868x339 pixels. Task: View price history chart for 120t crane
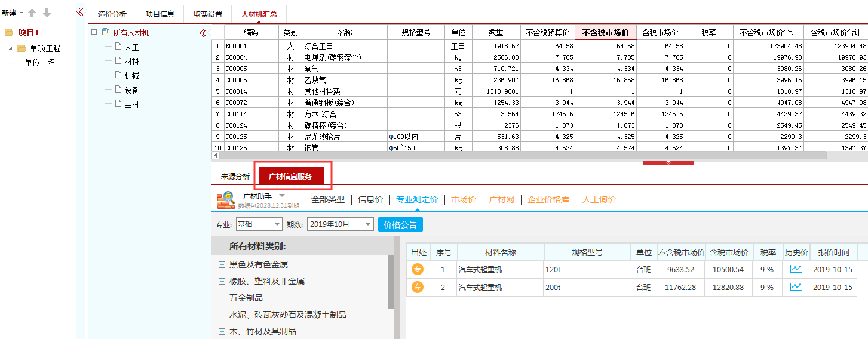pyautogui.click(x=796, y=269)
